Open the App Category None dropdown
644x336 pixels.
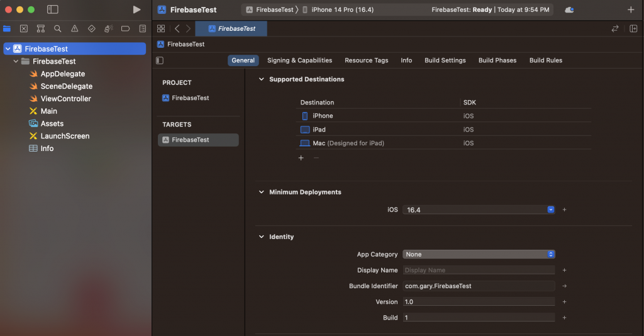click(x=479, y=254)
